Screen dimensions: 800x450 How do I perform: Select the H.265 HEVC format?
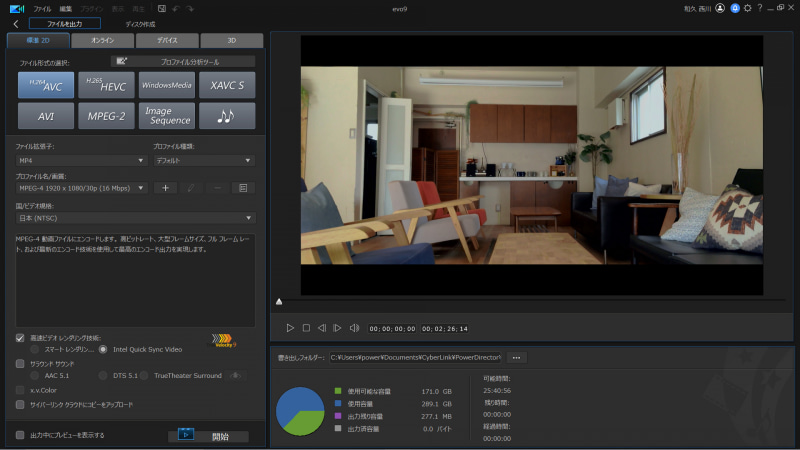pos(106,85)
